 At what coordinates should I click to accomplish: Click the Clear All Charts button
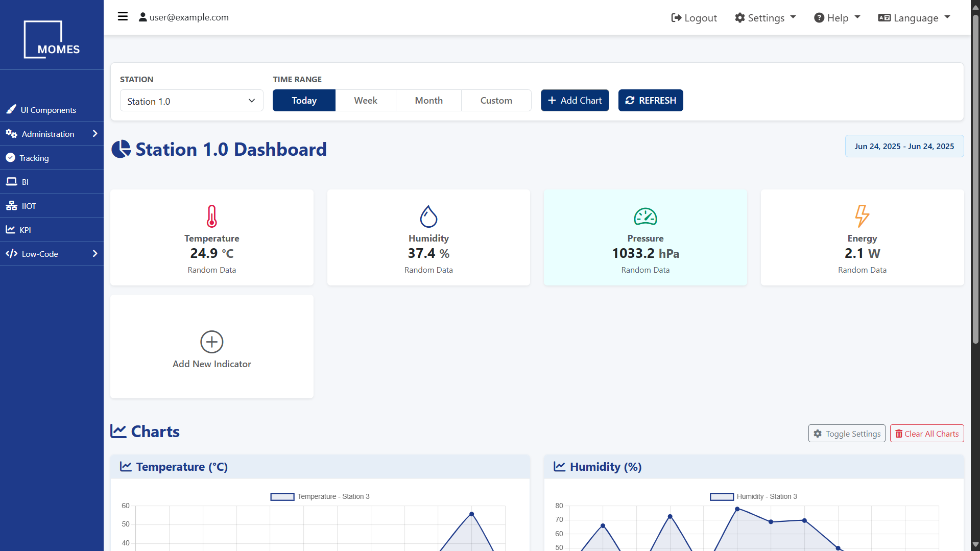[927, 434]
